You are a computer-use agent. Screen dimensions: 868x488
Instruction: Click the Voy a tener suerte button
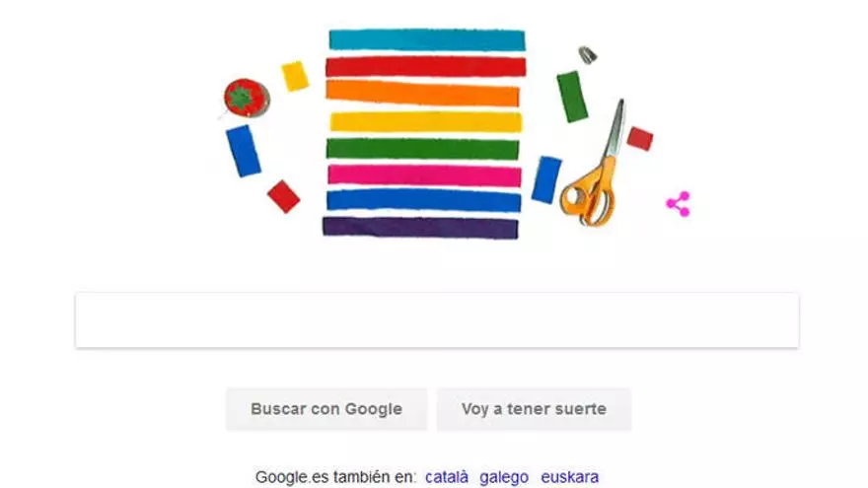534,409
